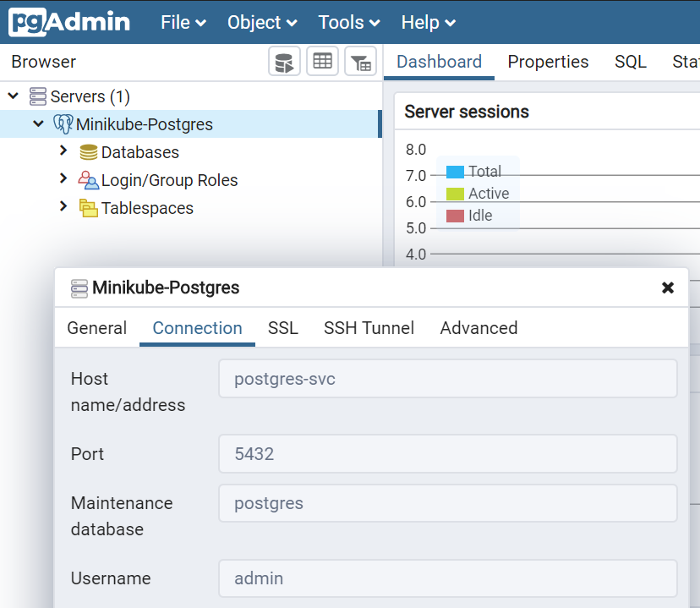The width and height of the screenshot is (700, 608).
Task: Open the Query Tool toolbar icon
Action: pyautogui.click(x=284, y=61)
